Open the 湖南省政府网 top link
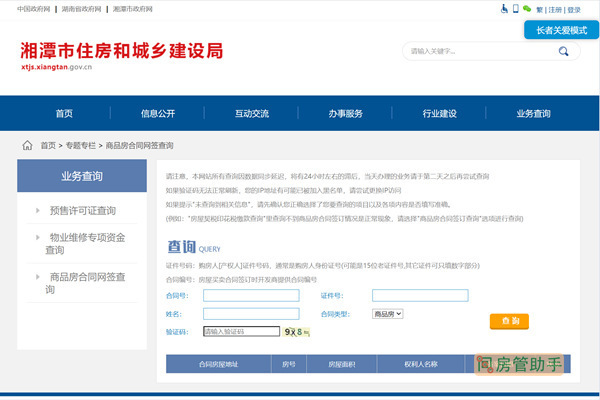Image resolution: width=600 pixels, height=400 pixels. coord(82,9)
